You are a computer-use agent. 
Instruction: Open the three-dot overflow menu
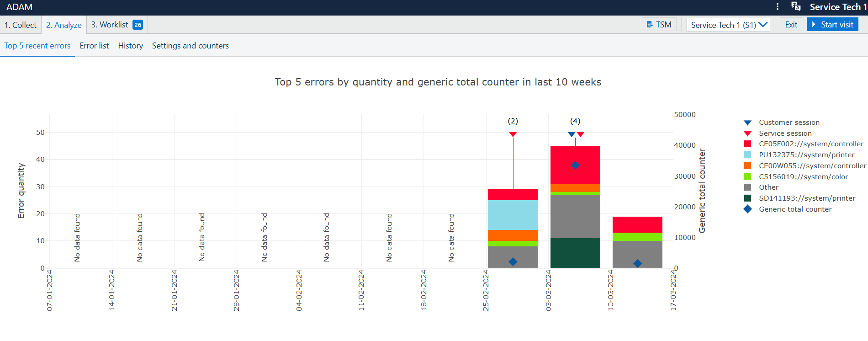tap(778, 7)
